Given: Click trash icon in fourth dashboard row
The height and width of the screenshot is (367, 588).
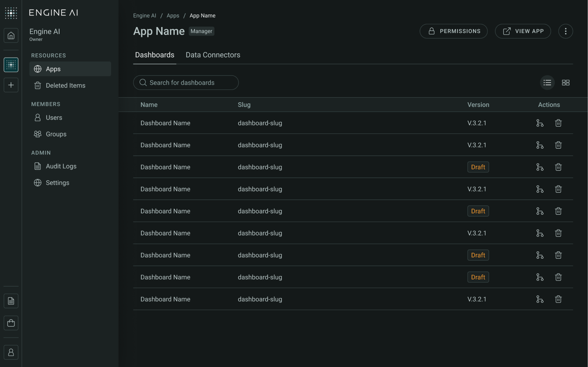Looking at the screenshot, I should pyautogui.click(x=558, y=189).
